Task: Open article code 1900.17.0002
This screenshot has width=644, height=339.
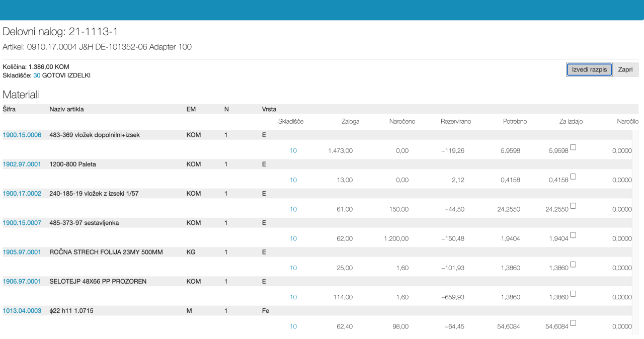Action: tap(22, 194)
